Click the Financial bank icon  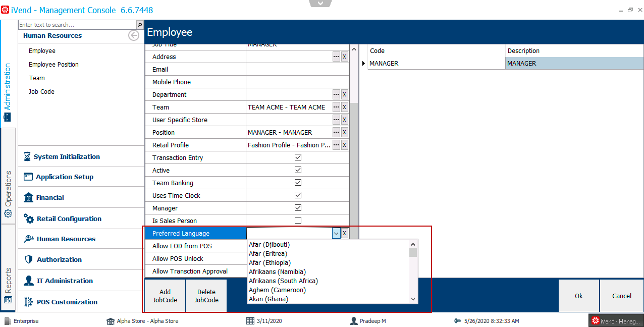coord(28,198)
